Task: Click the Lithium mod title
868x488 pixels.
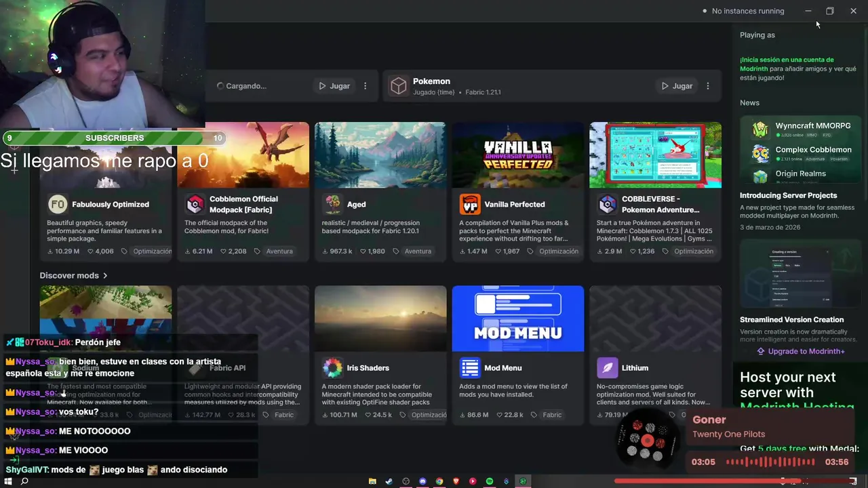Action: (635, 368)
